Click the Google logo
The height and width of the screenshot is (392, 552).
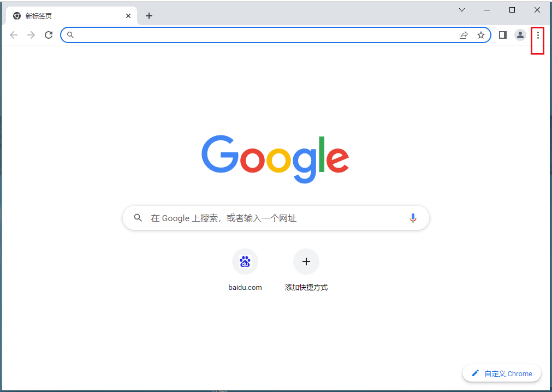pyautogui.click(x=275, y=159)
